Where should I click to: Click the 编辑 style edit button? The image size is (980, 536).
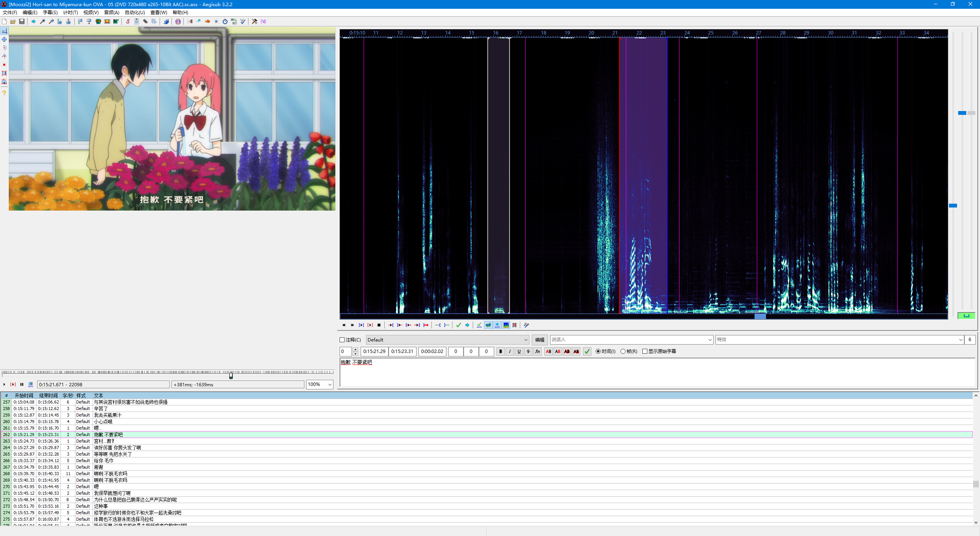pos(539,340)
